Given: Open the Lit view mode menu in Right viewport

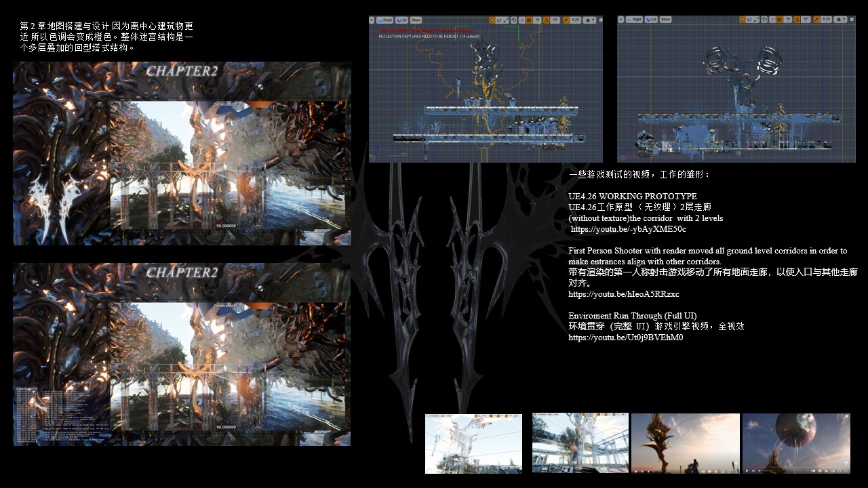Looking at the screenshot, I should coord(651,20).
